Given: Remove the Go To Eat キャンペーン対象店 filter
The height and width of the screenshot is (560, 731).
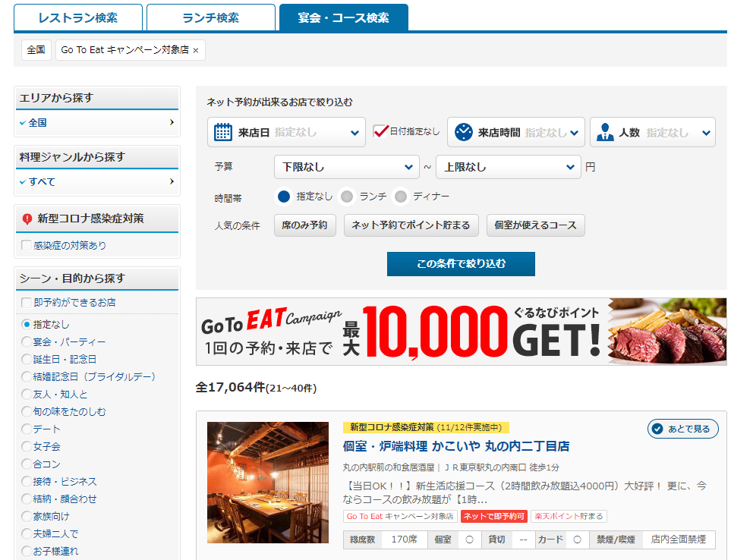Looking at the screenshot, I should tap(196, 50).
